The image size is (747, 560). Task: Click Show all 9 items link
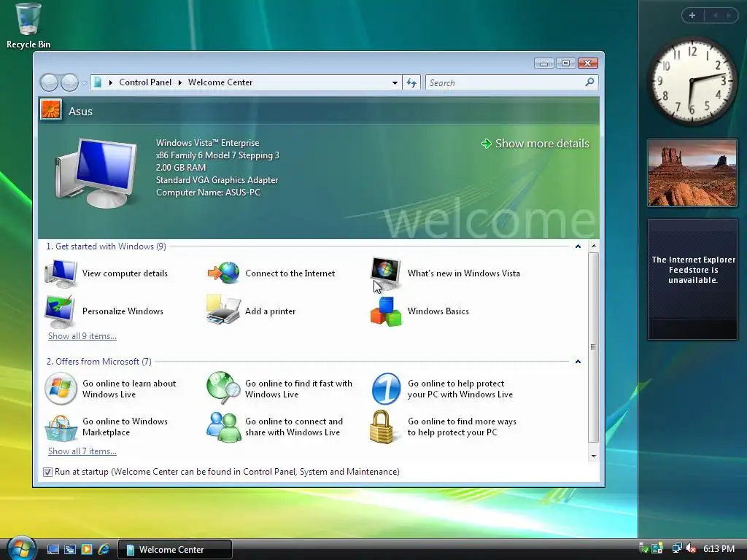(x=82, y=336)
